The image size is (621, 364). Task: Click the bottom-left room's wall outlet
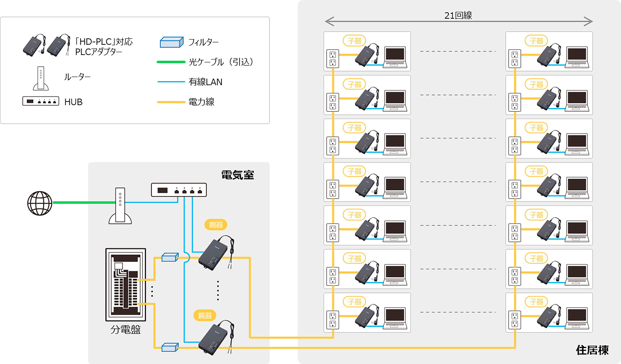(x=333, y=320)
